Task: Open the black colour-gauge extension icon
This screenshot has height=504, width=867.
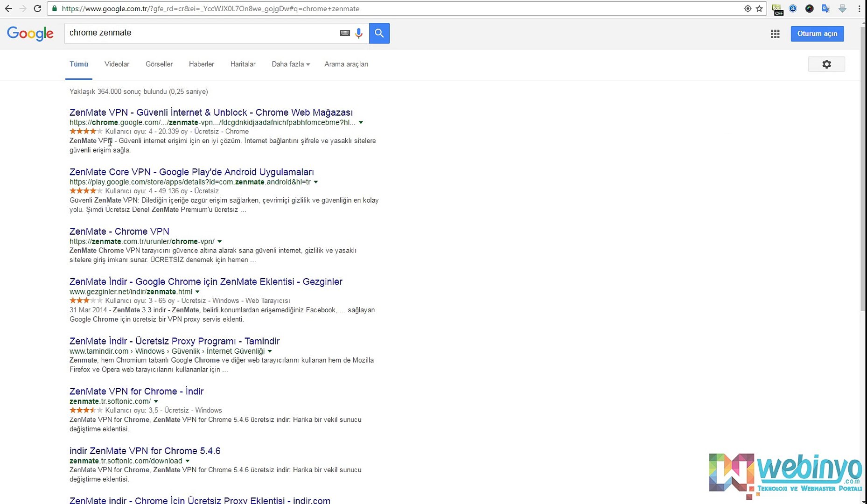Action: (810, 8)
